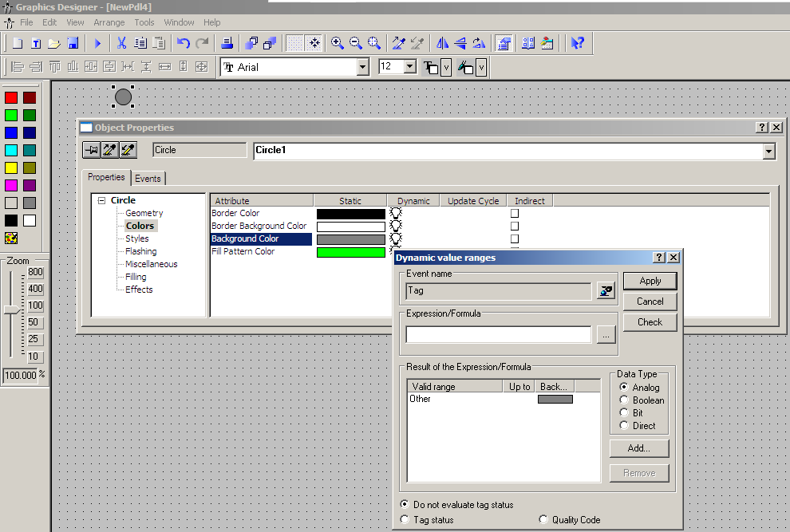Click the Zoom in magnifier icon

tap(338, 43)
